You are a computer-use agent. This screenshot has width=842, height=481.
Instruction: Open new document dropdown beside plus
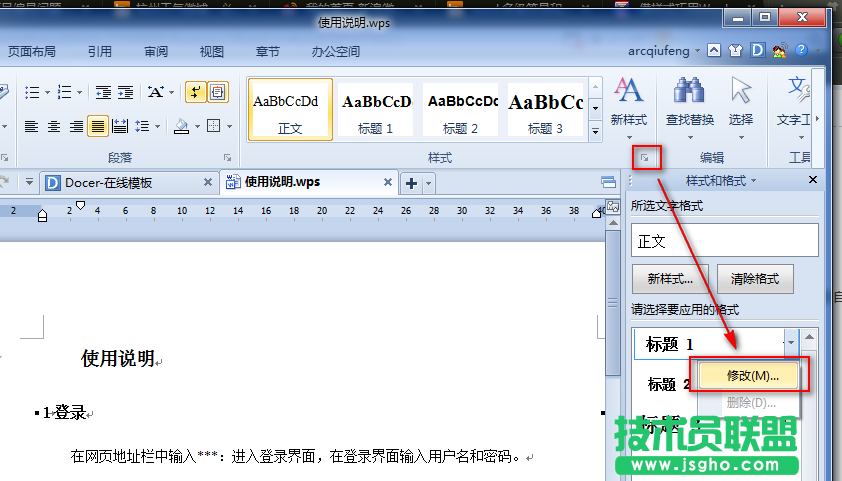429,184
